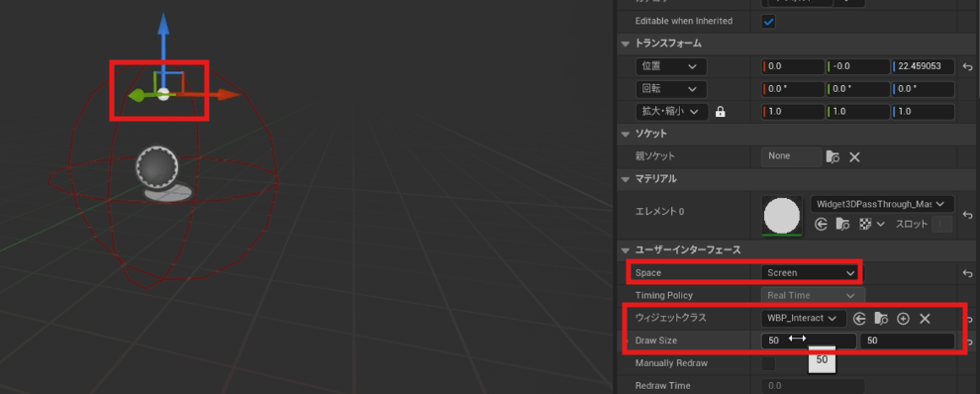Viewport: 980px width, 394px height.
Task: Browse to widget class in content browser
Action: [x=881, y=319]
